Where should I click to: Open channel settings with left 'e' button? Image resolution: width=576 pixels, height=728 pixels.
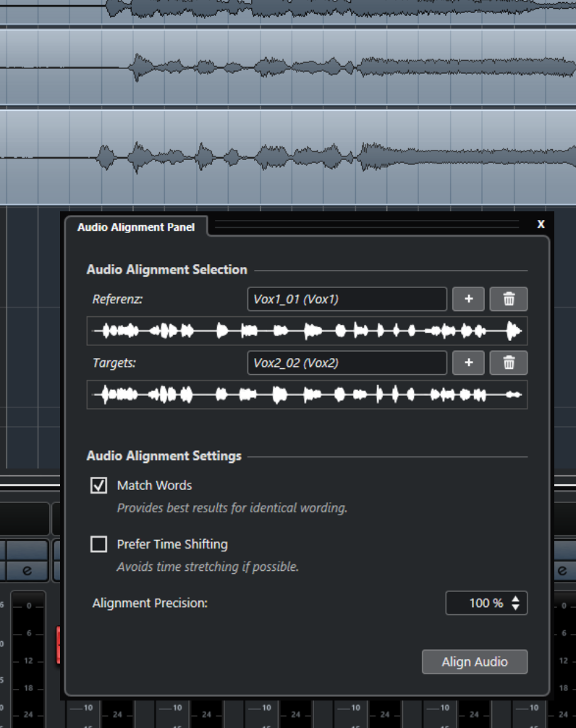coord(27,570)
